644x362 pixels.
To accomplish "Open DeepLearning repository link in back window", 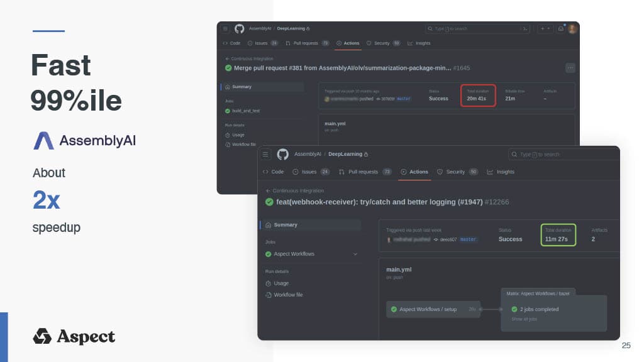I will [x=291, y=29].
